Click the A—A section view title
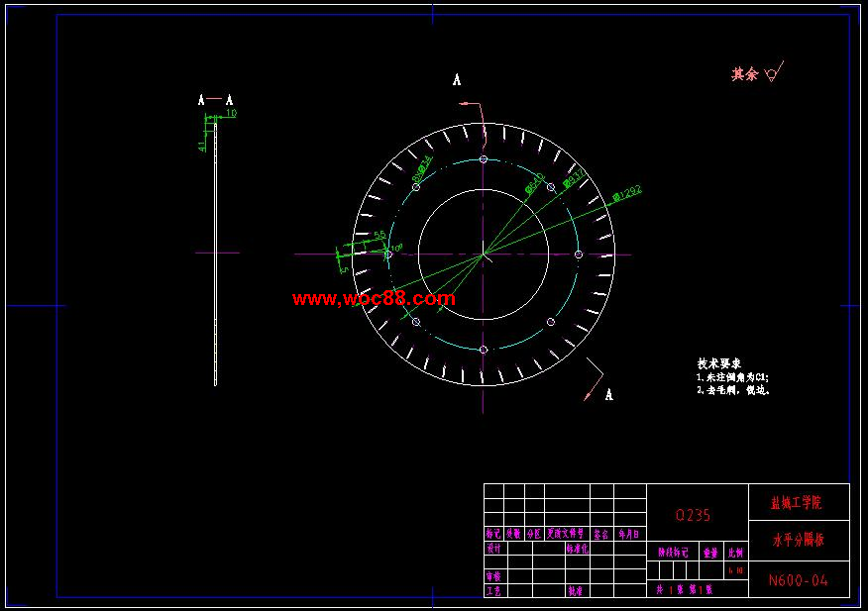 (215, 100)
